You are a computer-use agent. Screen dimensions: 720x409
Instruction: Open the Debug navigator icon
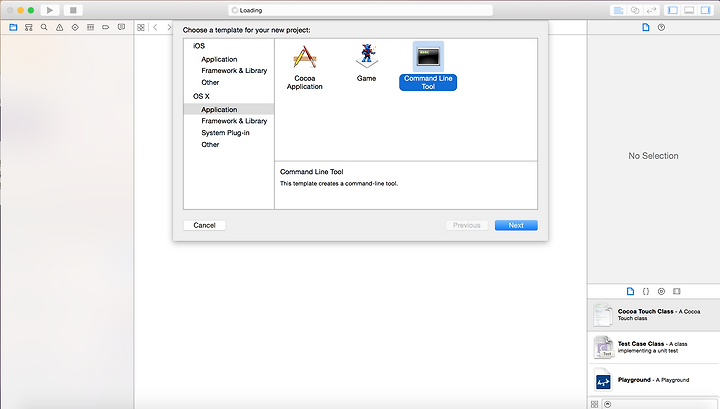click(90, 28)
